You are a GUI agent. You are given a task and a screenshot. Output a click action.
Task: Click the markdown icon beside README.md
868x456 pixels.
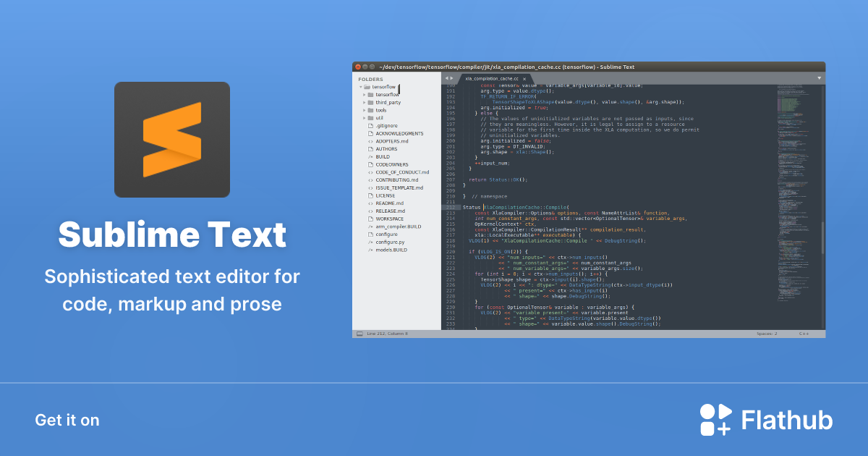[x=370, y=203]
